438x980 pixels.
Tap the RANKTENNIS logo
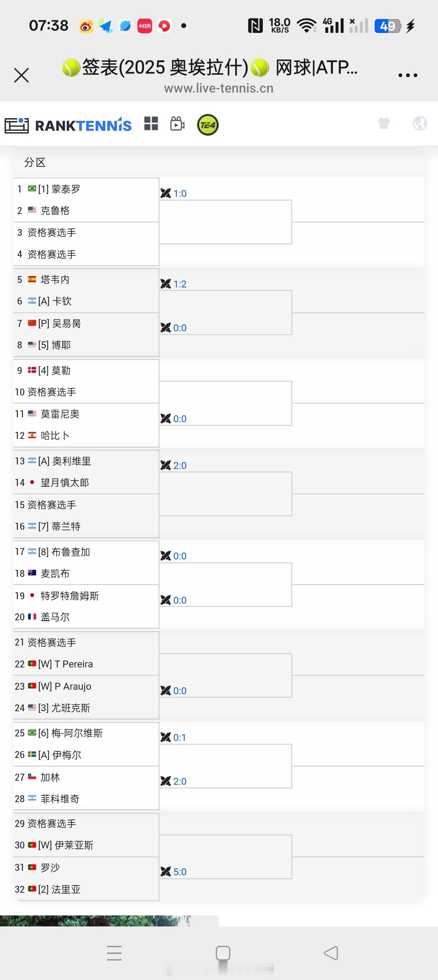pos(68,125)
